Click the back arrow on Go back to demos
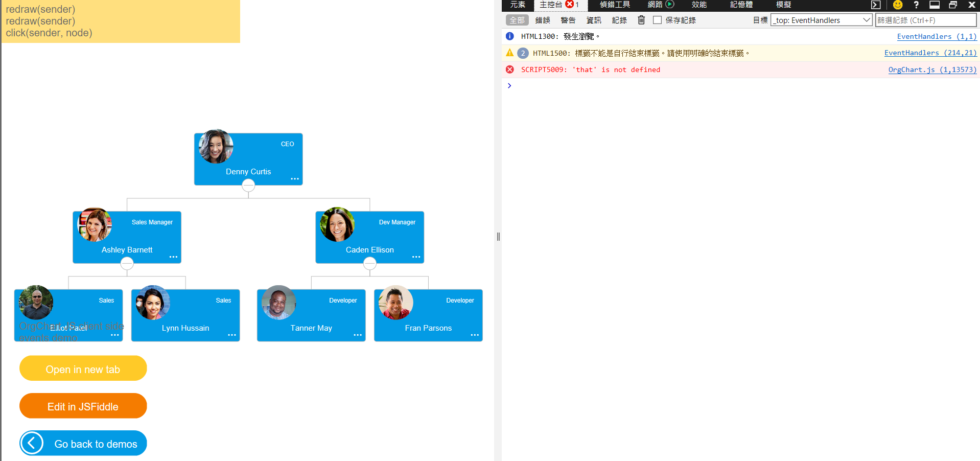This screenshot has width=980, height=461. (32, 443)
